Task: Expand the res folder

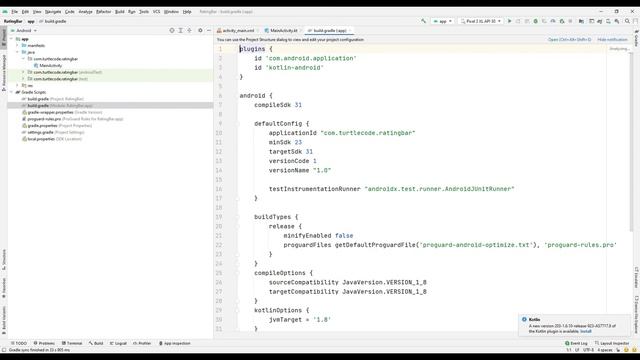Action: coord(18,85)
